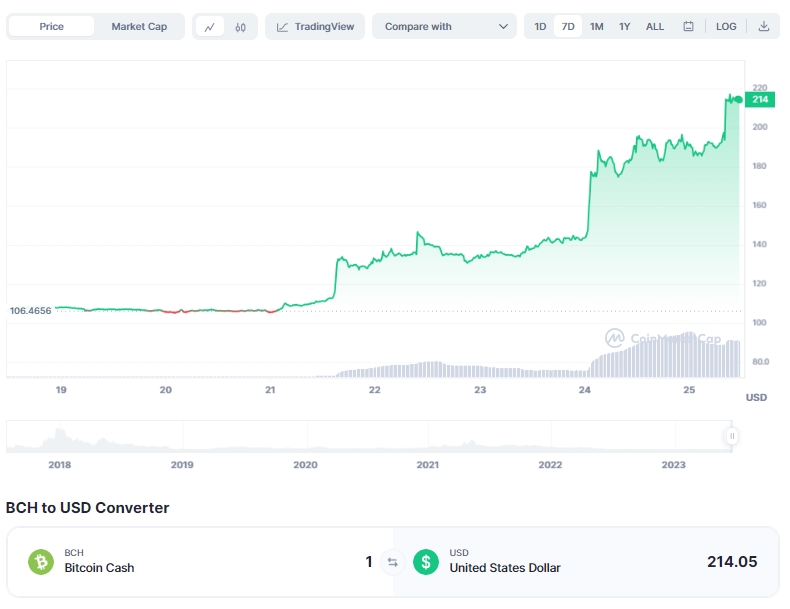This screenshot has height=609, width=790.
Task: Open the TradingView chart
Action: tap(315, 27)
